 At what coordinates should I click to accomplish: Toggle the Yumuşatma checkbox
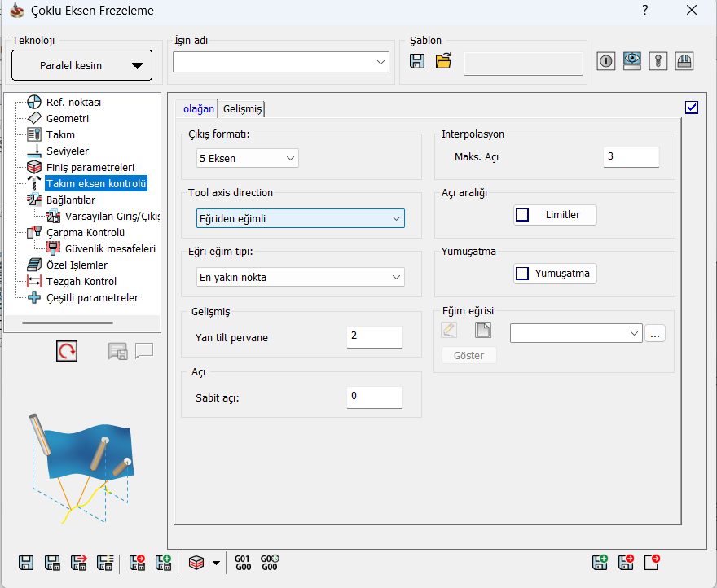click(x=523, y=274)
